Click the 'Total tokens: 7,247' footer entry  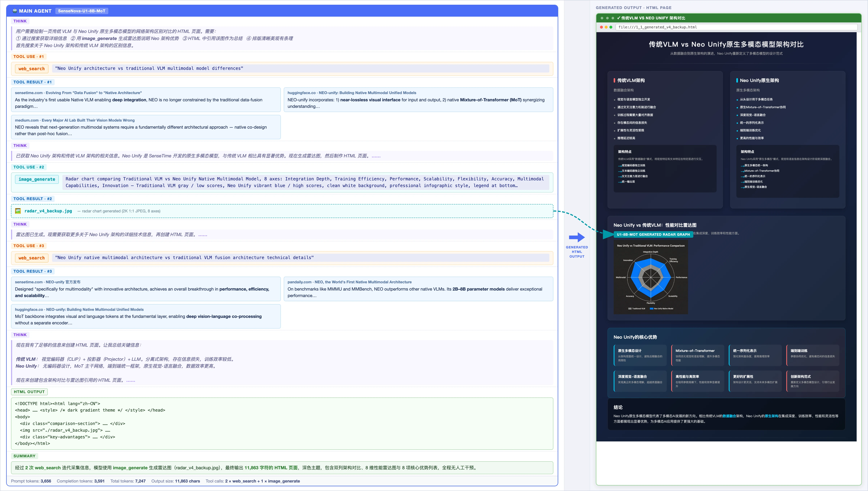pos(128,481)
